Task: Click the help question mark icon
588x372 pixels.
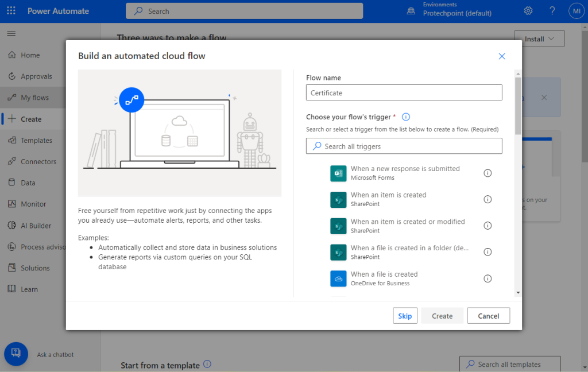Action: click(x=552, y=11)
